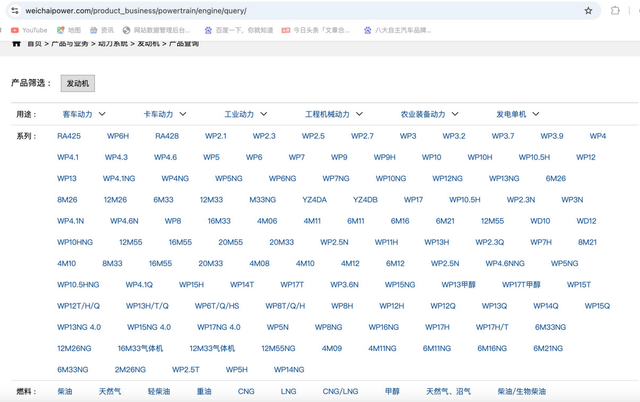Choose the 柴油 fuel option
The image size is (640, 402).
click(65, 391)
